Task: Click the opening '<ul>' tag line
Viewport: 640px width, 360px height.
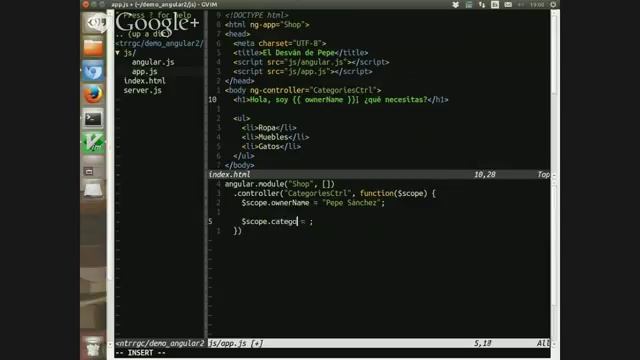Action: coord(242,118)
